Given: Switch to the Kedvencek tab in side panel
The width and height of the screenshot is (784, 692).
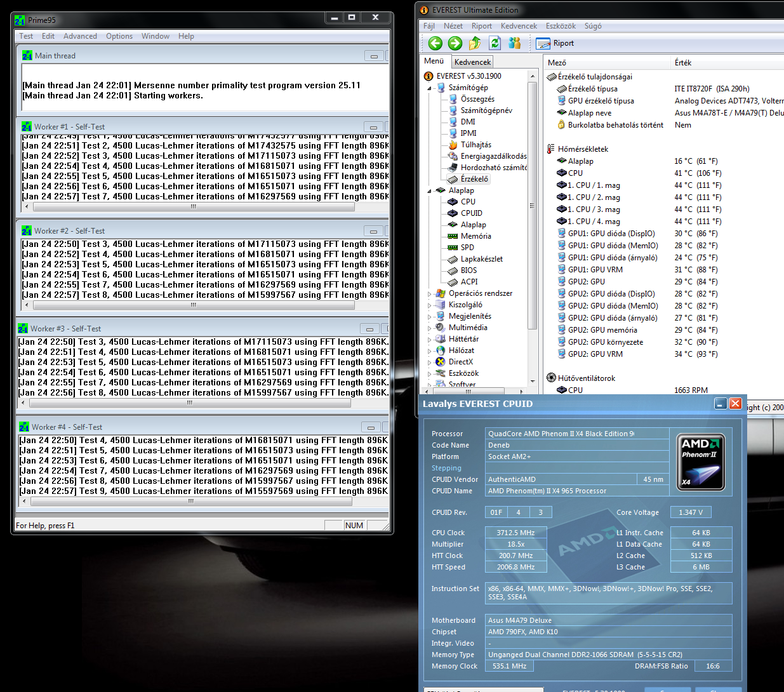Looking at the screenshot, I should [472, 62].
